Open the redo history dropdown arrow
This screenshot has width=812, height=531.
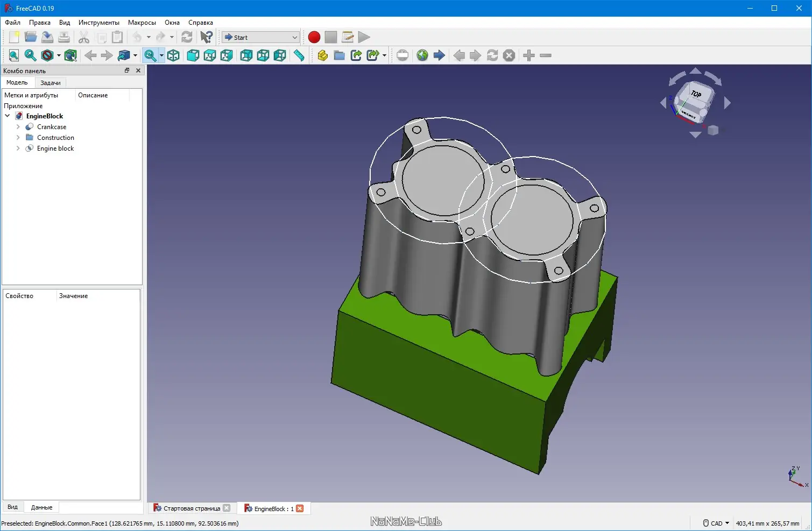pyautogui.click(x=172, y=37)
